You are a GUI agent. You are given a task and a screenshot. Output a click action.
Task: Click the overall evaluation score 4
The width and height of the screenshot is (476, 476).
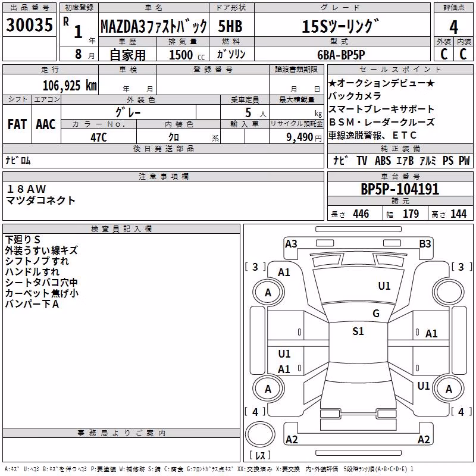coord(453,27)
